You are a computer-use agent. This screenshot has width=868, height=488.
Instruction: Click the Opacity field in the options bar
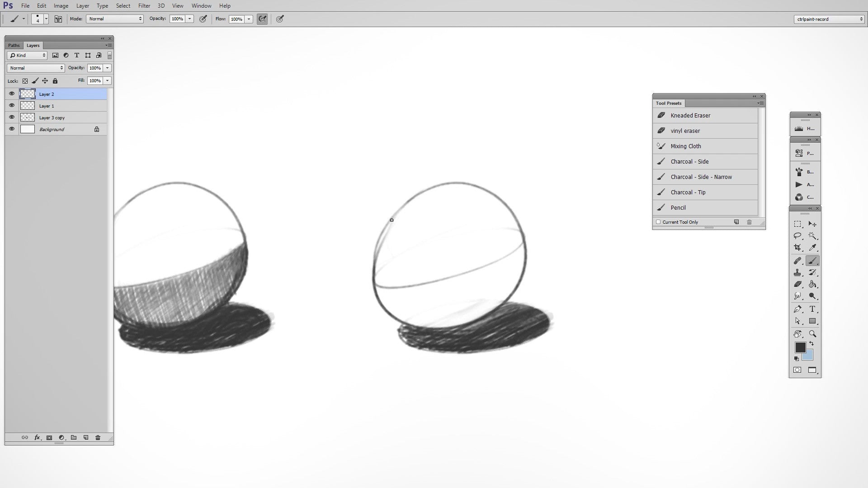179,19
